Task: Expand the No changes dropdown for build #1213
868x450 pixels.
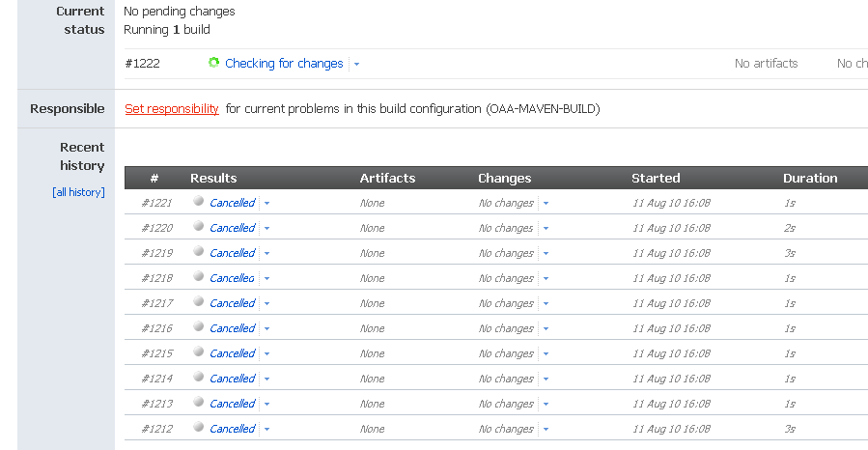Action: pos(546,404)
